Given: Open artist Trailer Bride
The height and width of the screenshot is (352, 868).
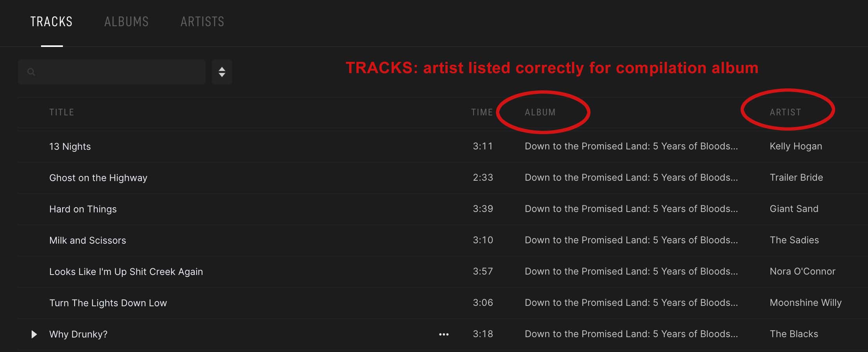Looking at the screenshot, I should click(796, 178).
